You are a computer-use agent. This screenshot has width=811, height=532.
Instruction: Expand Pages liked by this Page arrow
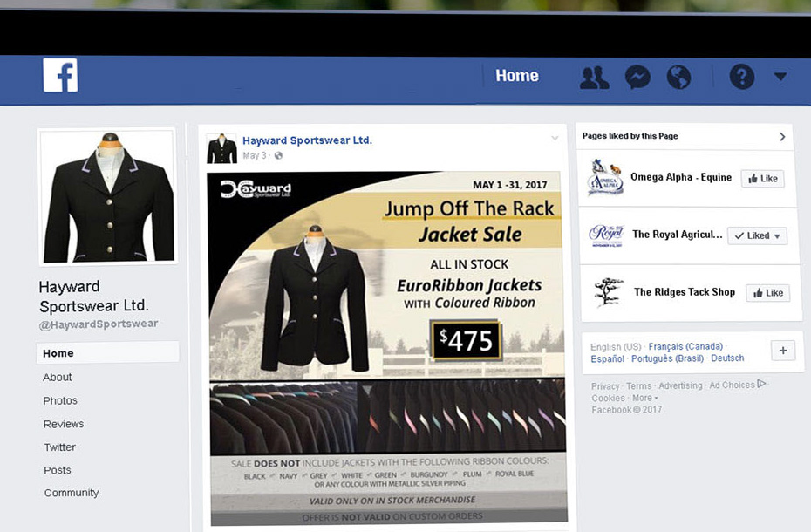(x=782, y=136)
